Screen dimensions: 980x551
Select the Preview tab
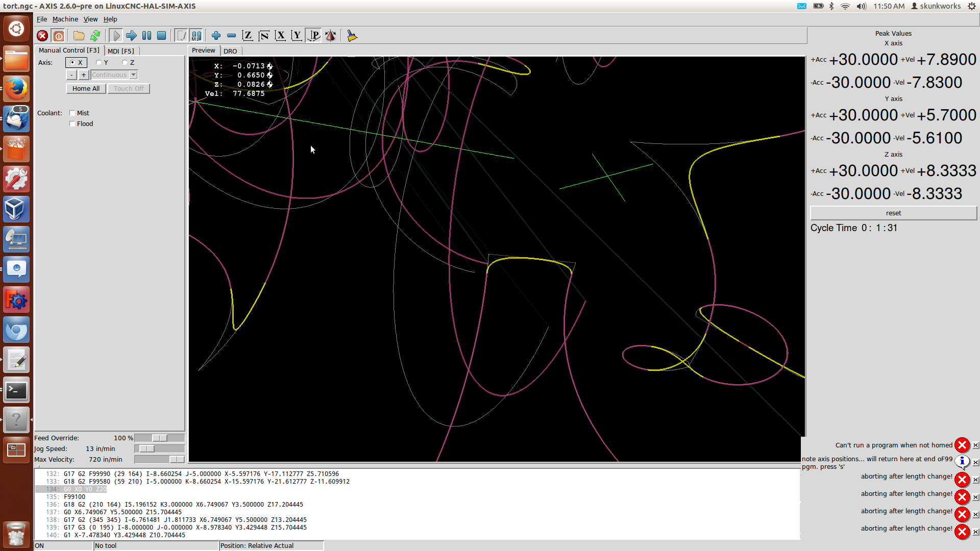coord(204,51)
